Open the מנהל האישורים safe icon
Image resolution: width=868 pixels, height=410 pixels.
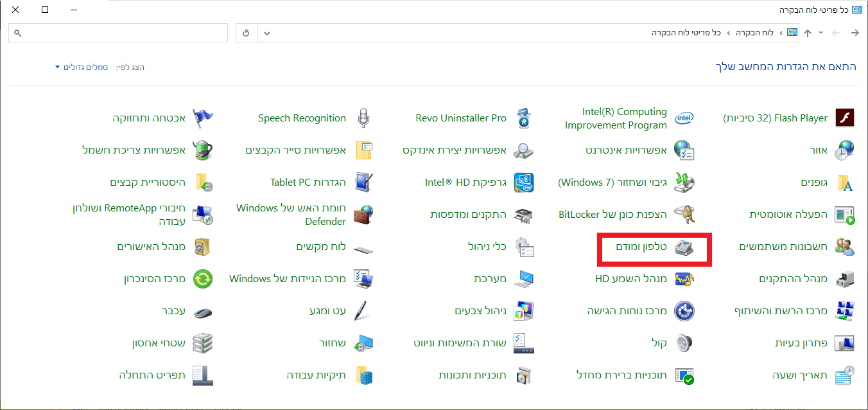tap(203, 247)
